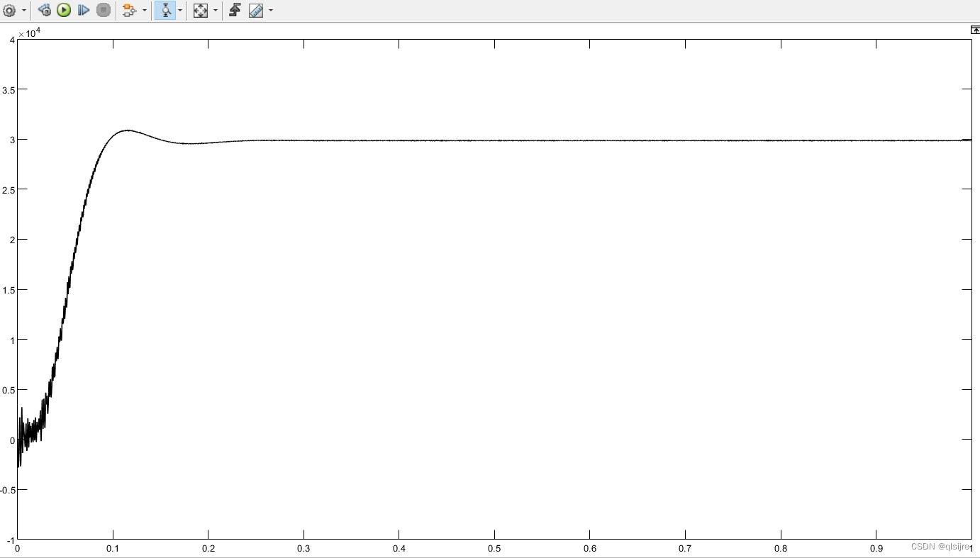Expand measurements dropdown arrow

(271, 11)
